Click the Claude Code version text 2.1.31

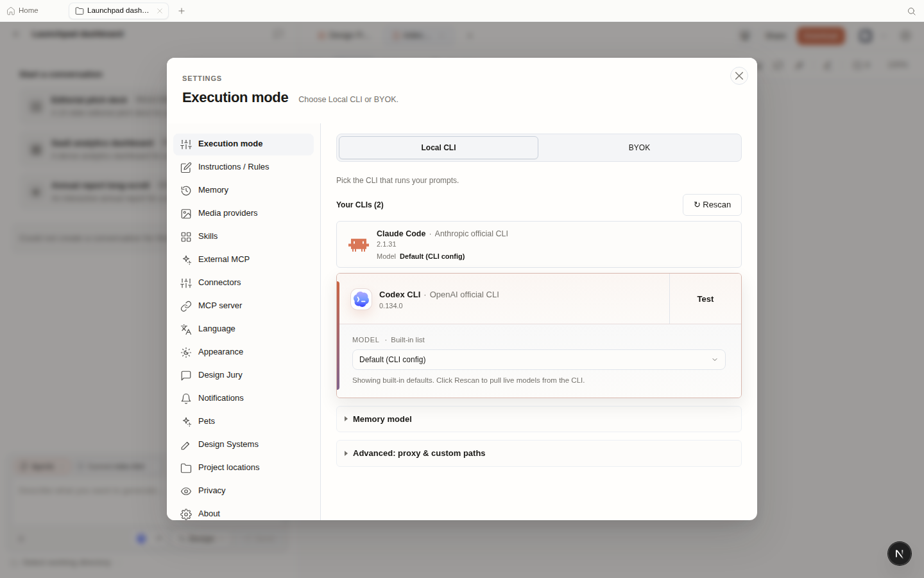point(386,244)
